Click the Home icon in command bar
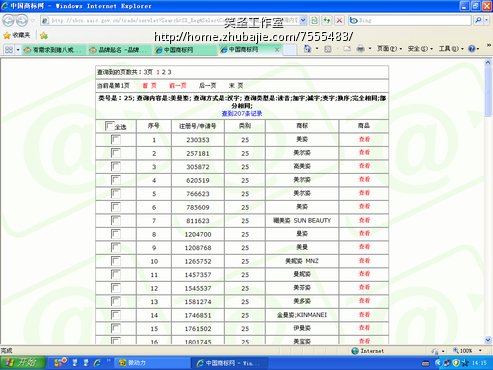The height and width of the screenshot is (370, 493). tap(307, 49)
